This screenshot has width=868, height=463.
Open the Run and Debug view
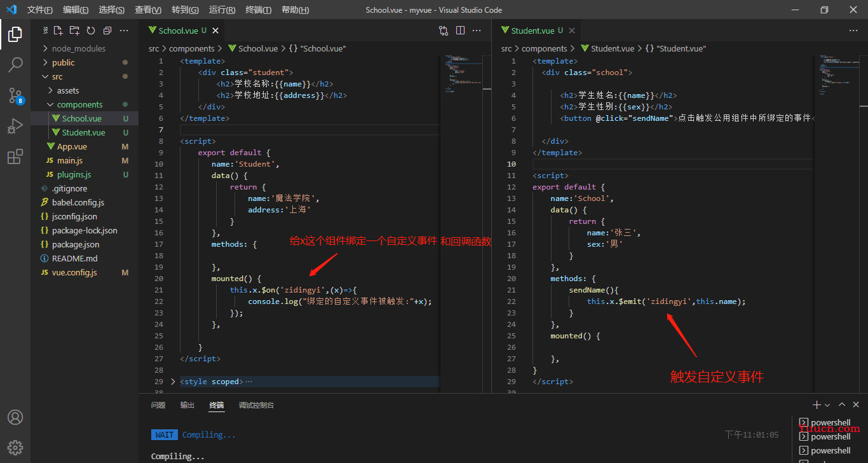[x=15, y=126]
